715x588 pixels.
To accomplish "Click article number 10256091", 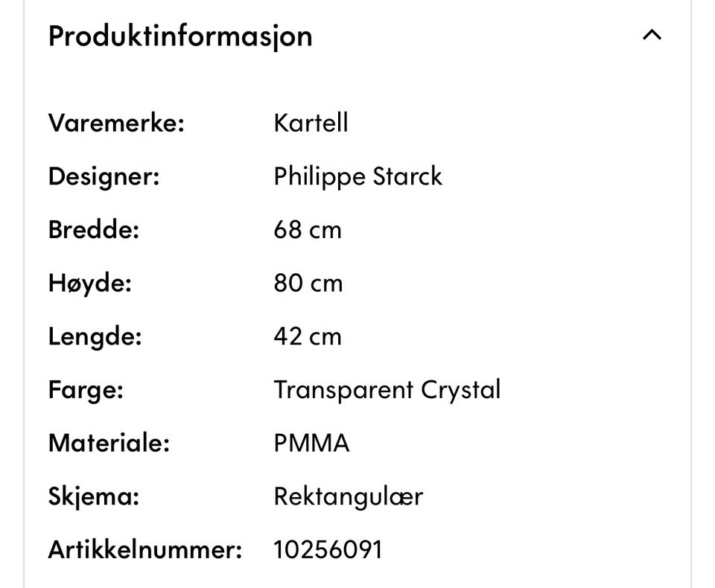I will coord(328,550).
